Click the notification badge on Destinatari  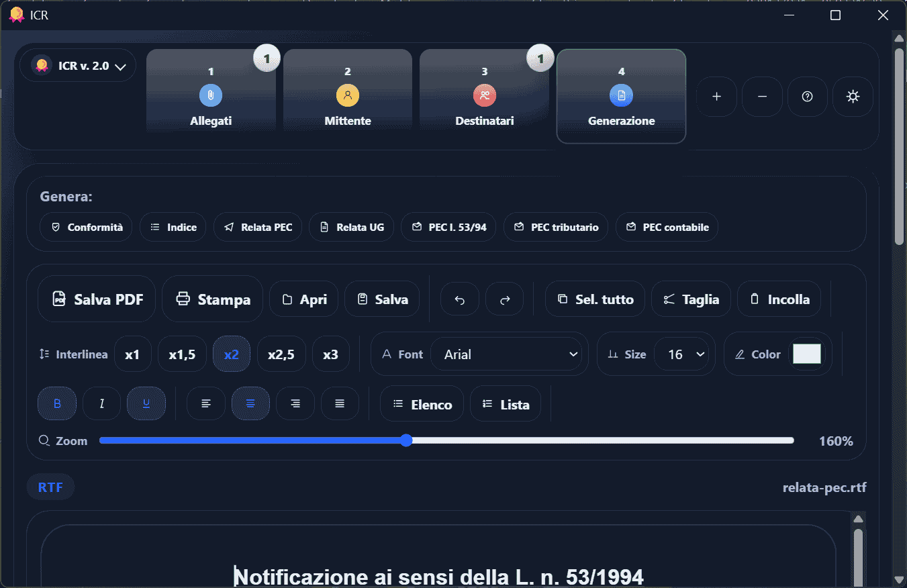[x=540, y=58]
